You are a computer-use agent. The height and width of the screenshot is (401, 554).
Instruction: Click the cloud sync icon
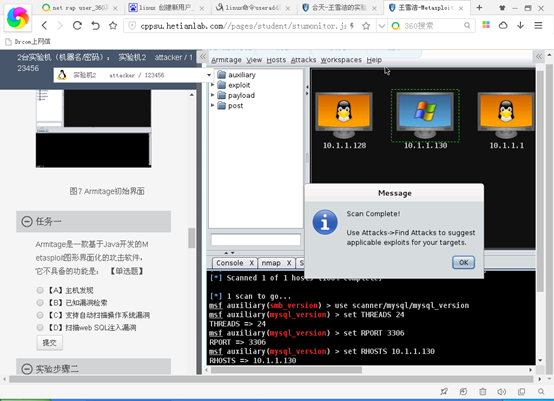pyautogui.click(x=503, y=25)
